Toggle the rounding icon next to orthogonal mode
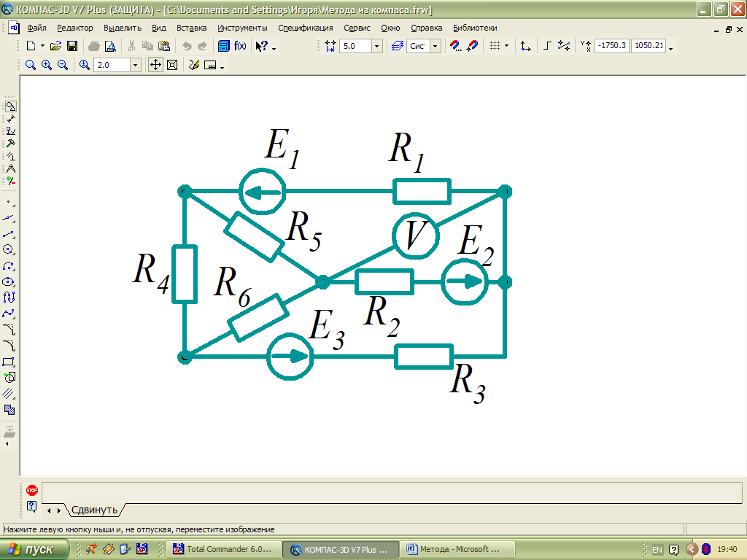The height and width of the screenshot is (560, 747). 564,46
